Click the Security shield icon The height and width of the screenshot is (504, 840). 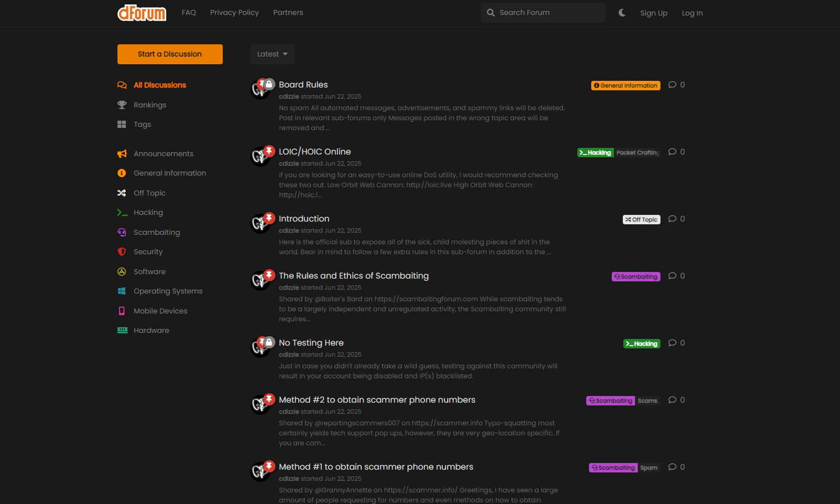coord(122,251)
